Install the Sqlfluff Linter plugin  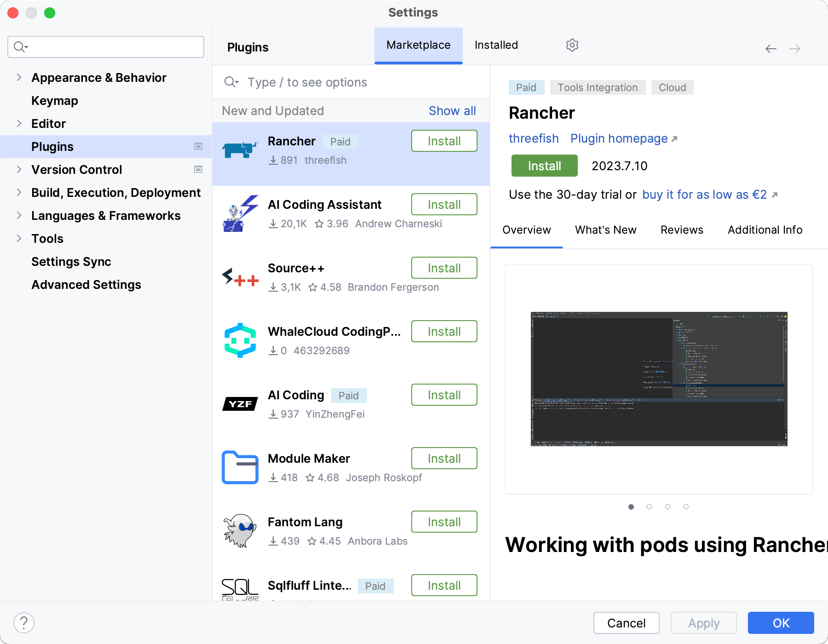tap(444, 586)
